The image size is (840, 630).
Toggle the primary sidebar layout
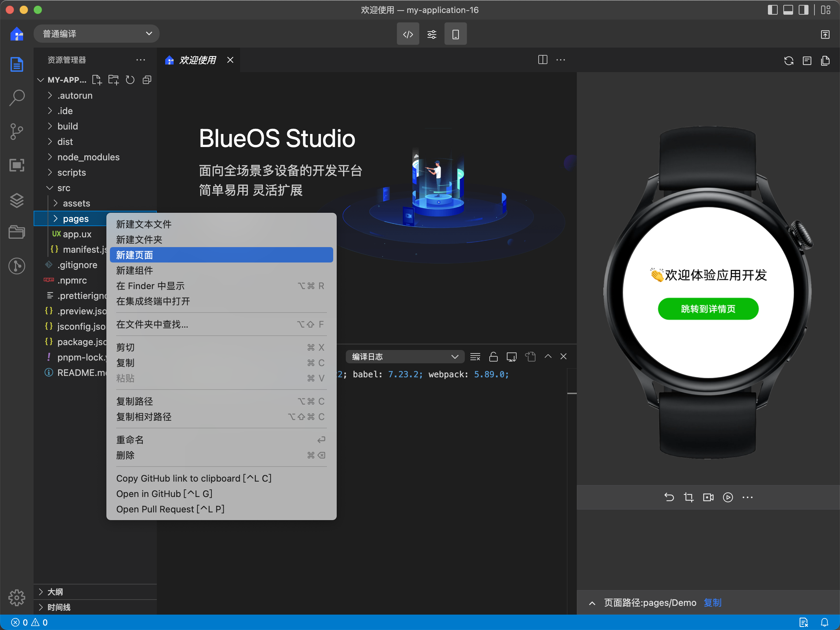[772, 10]
